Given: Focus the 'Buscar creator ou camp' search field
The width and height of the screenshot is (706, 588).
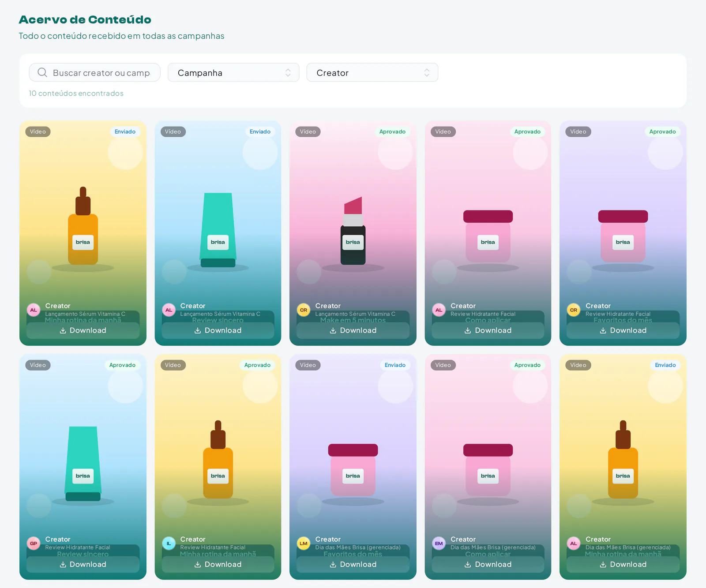Looking at the screenshot, I should pyautogui.click(x=94, y=72).
